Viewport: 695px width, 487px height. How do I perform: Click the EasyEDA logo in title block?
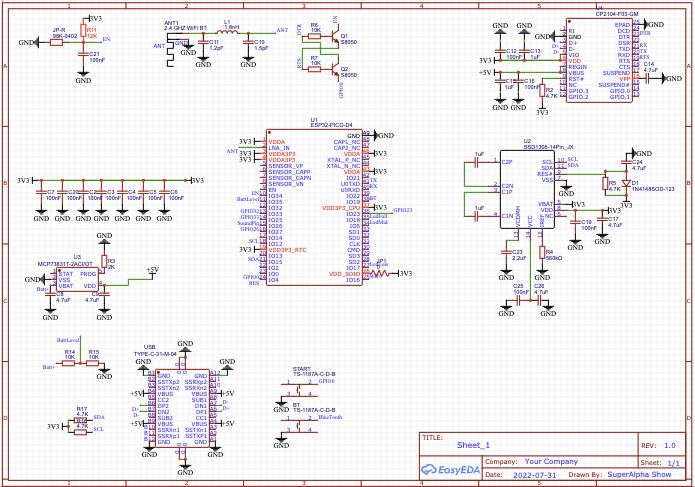[x=450, y=470]
